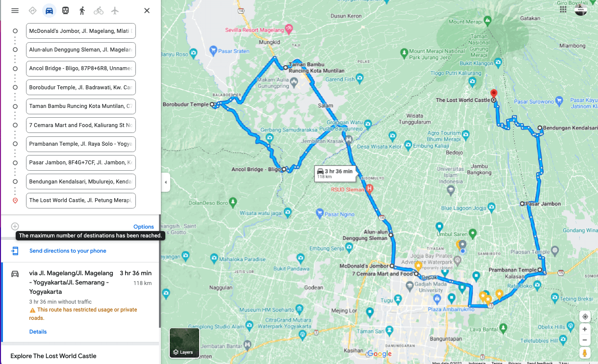Viewport: 598px width, 364px height.
Task: Select transit travel mode
Action: click(x=65, y=11)
